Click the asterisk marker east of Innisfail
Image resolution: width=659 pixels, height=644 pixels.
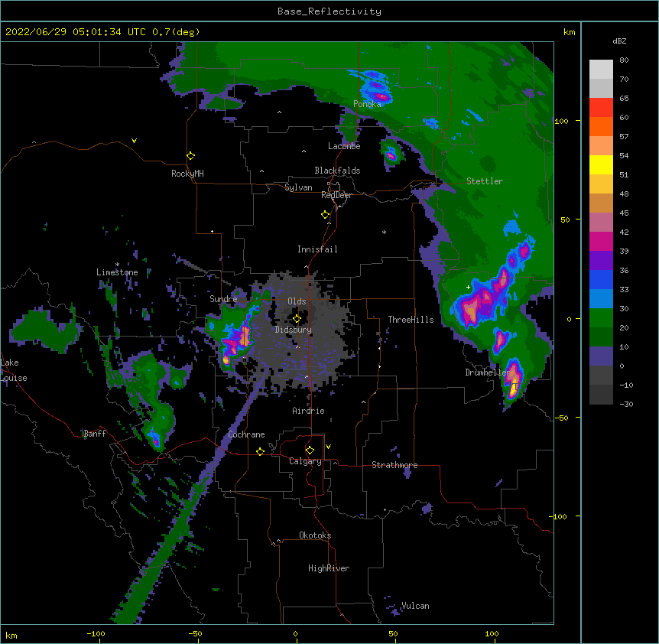(384, 232)
